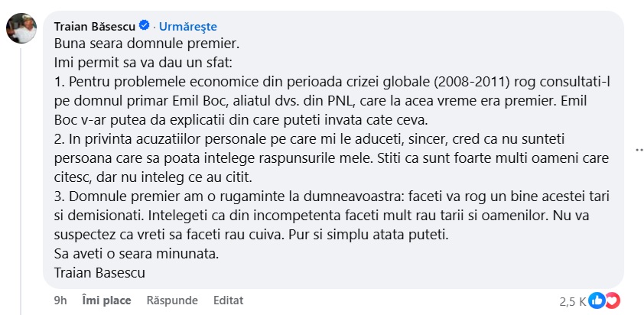View edit history via "Editat"

227,300
